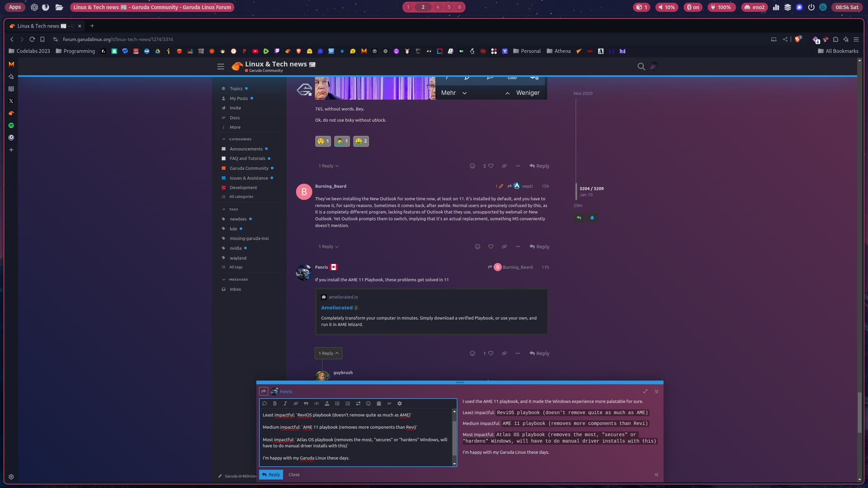The height and width of the screenshot is (488, 868).
Task: Toggle topic notification bell in timeline
Action: tap(592, 218)
